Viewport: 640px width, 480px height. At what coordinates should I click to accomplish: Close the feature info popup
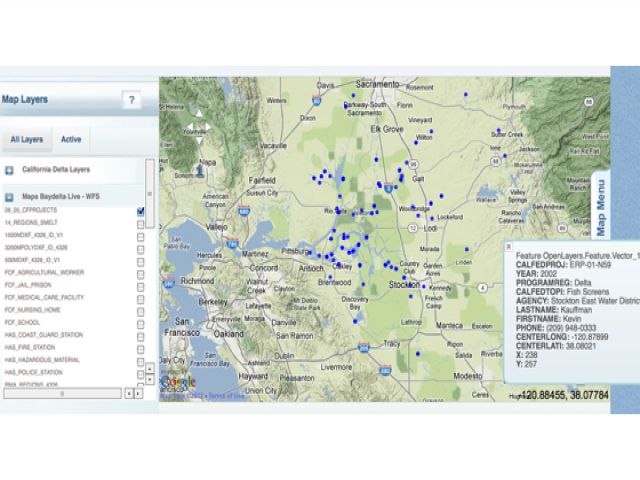(x=509, y=247)
